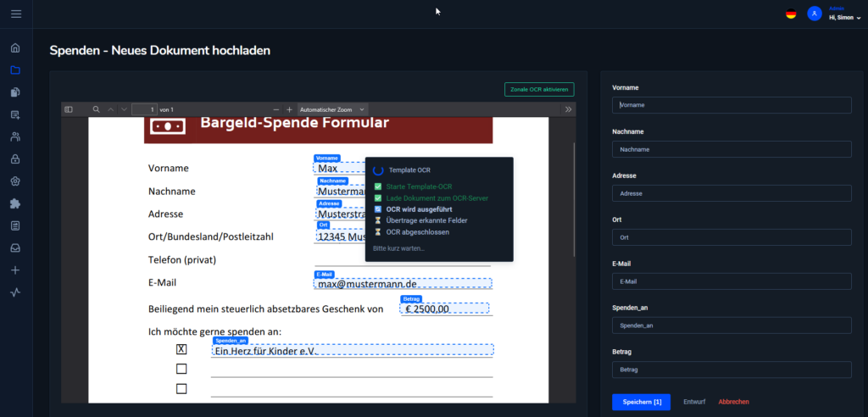Click the Speichern [1] button
The height and width of the screenshot is (417, 868).
pos(641,402)
